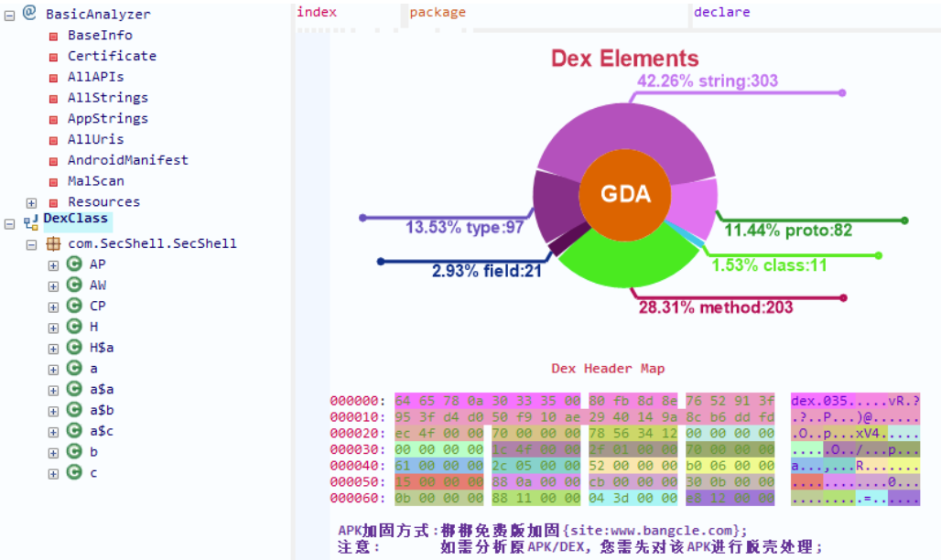Click the BasicAnalyzer @ icon
Screen dimensions: 941x560
(29, 13)
